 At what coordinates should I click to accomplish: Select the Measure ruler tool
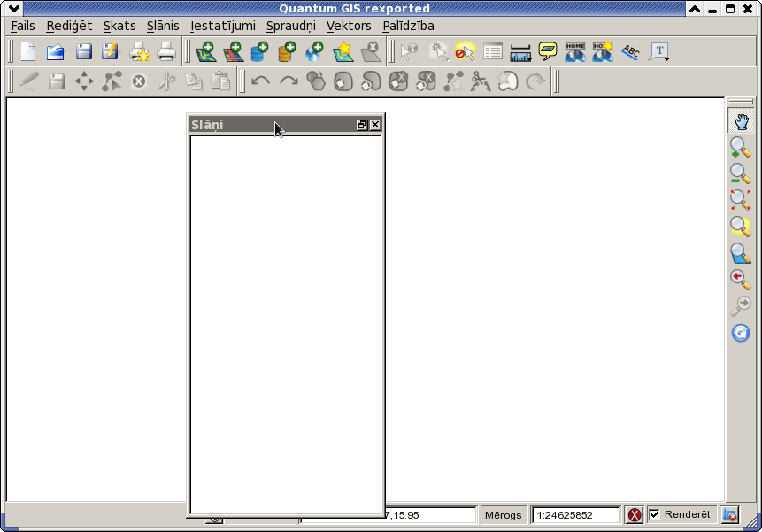520,52
